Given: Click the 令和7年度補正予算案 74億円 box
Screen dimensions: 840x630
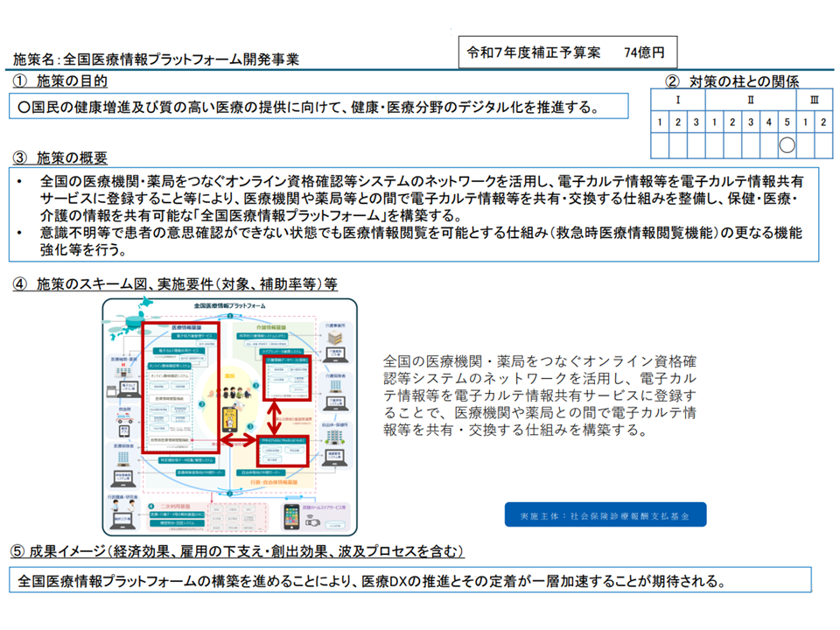Looking at the screenshot, I should (x=567, y=52).
